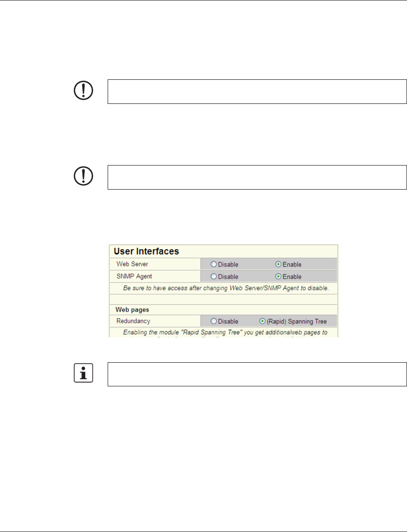The image size is (407, 532).
Task: Click the Redundancy row label
Action: (x=133, y=321)
